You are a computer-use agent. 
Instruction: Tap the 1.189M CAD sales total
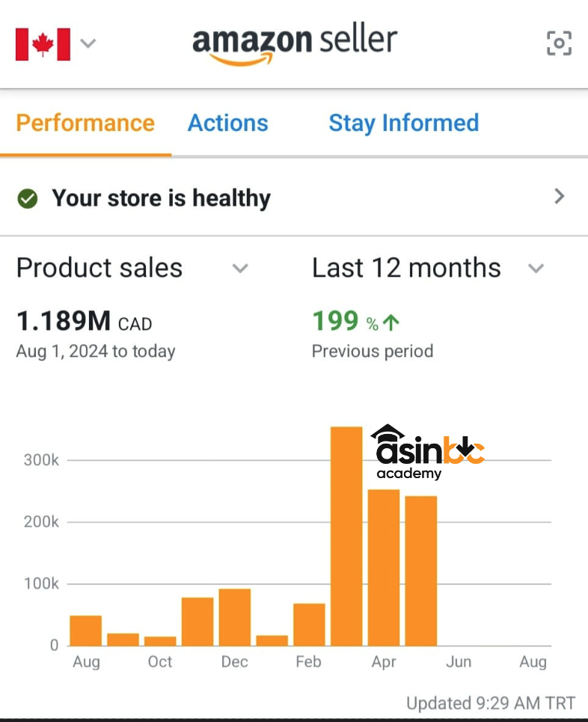click(x=84, y=322)
